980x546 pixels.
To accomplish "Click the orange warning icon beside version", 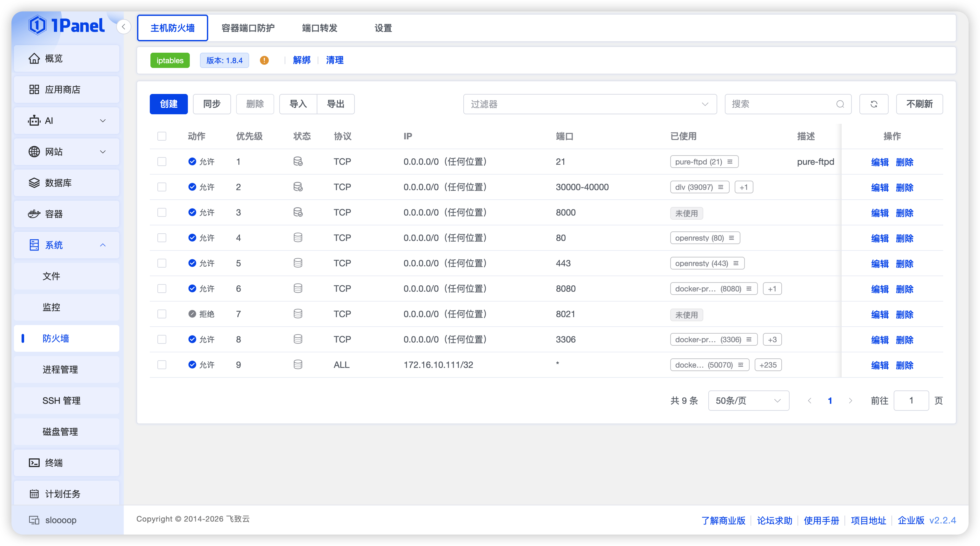I will click(x=264, y=61).
